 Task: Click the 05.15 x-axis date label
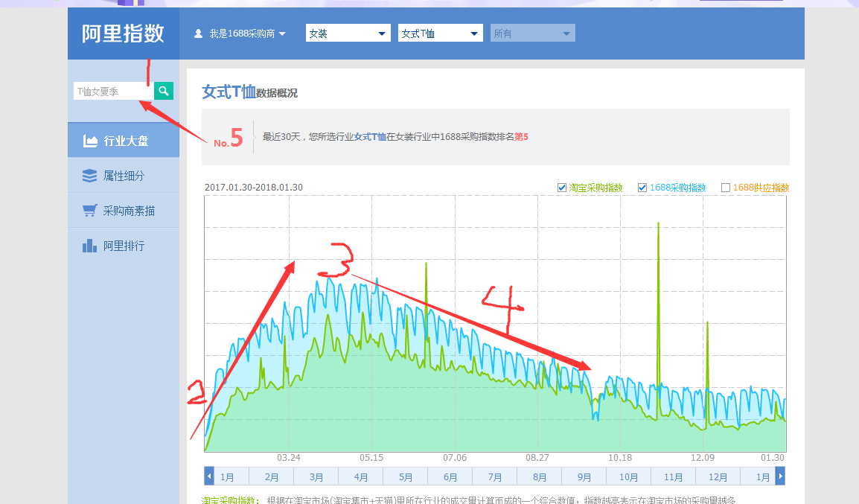coord(371,457)
